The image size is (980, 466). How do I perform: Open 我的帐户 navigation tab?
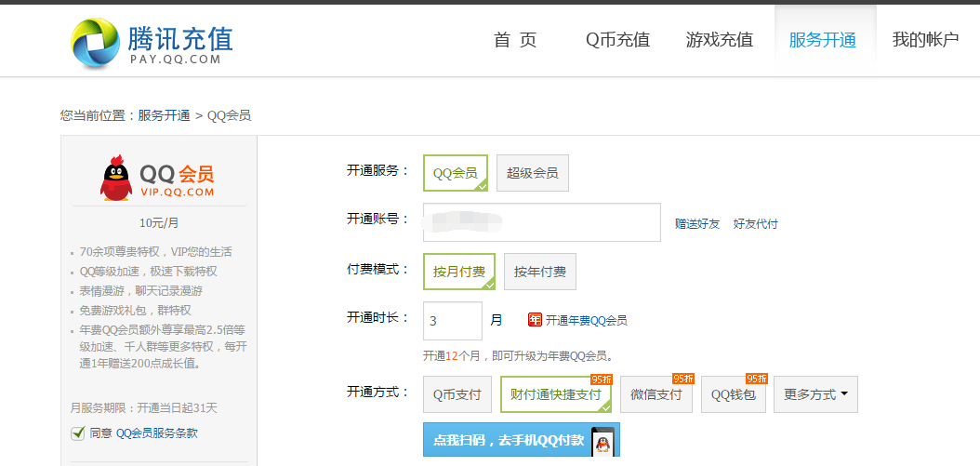click(x=926, y=40)
